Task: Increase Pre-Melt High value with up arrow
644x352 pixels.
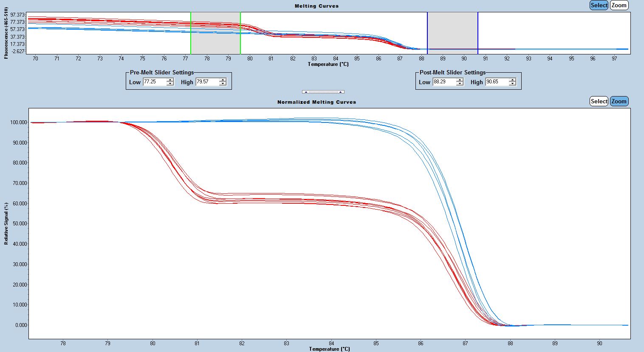Action: 223,80
